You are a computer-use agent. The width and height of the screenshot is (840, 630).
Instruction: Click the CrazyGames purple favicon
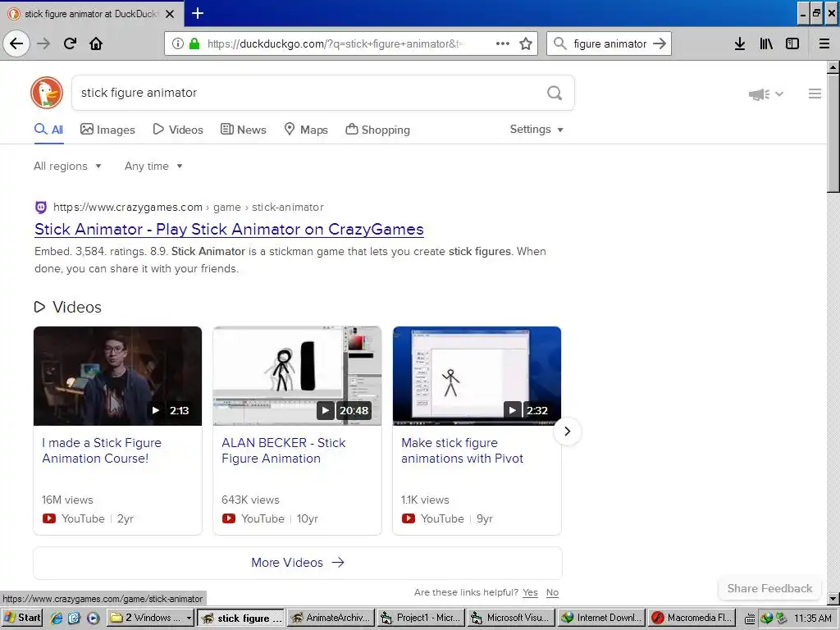tap(41, 208)
